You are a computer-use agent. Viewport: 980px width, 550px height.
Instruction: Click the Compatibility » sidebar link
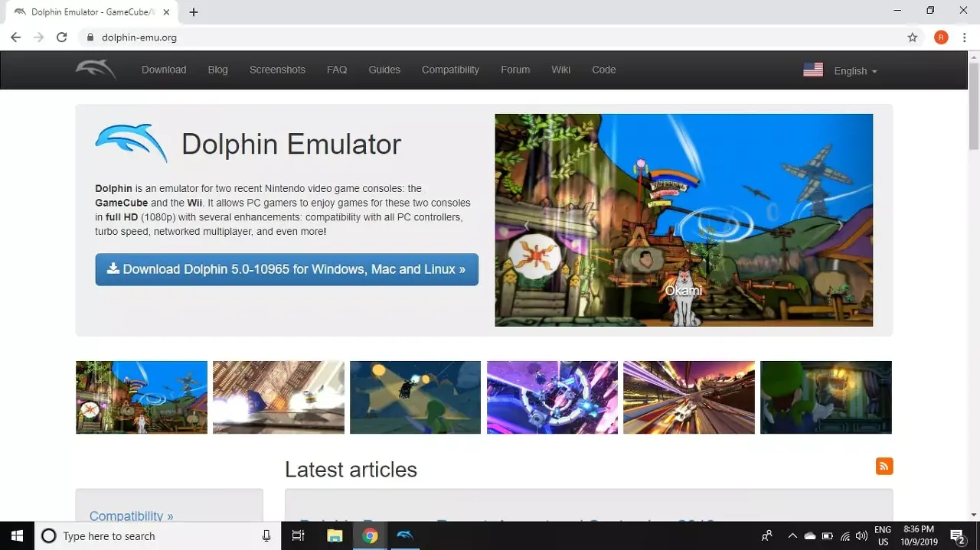(132, 516)
